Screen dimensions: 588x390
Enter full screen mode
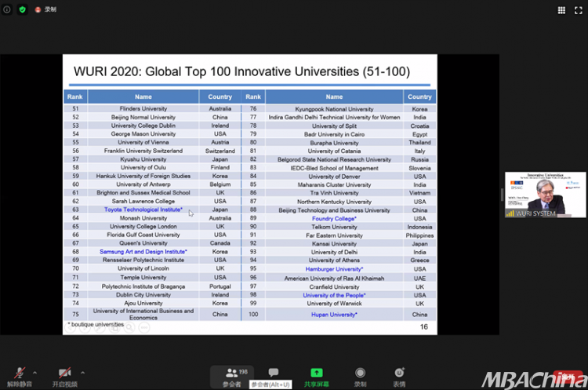tap(579, 10)
